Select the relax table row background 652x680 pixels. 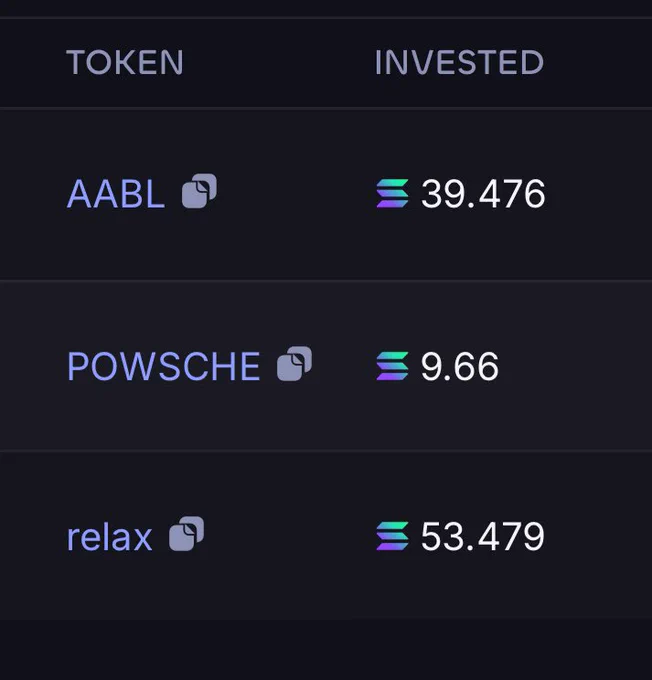[326, 536]
